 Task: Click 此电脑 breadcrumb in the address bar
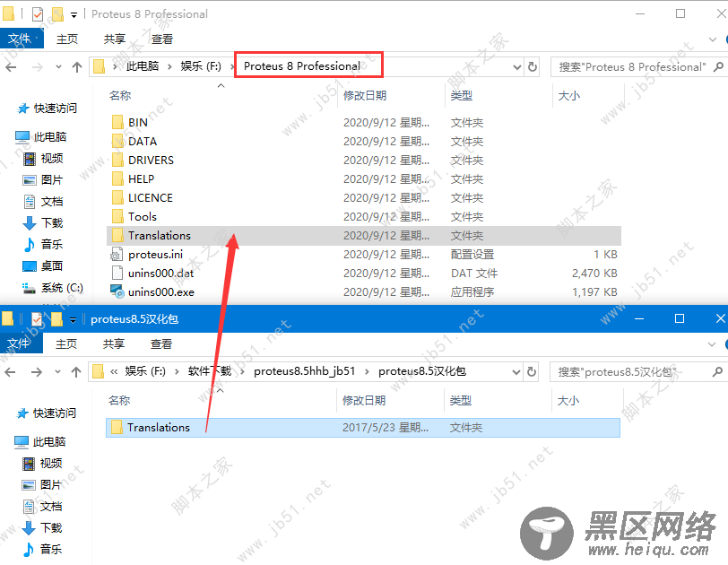[x=143, y=66]
